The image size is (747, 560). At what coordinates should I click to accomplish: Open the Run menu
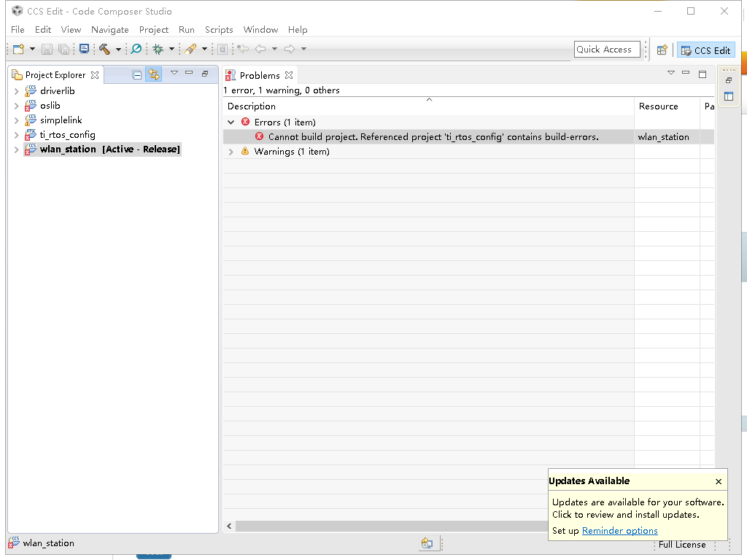187,29
